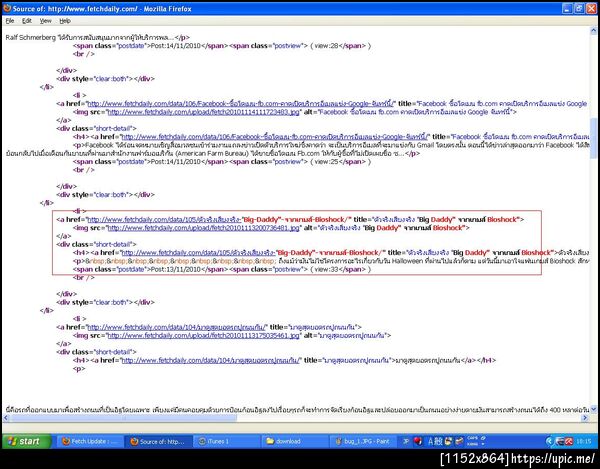Click the vertical scrollbar up arrow
Viewport: 600px width, 469px height.
593,30
